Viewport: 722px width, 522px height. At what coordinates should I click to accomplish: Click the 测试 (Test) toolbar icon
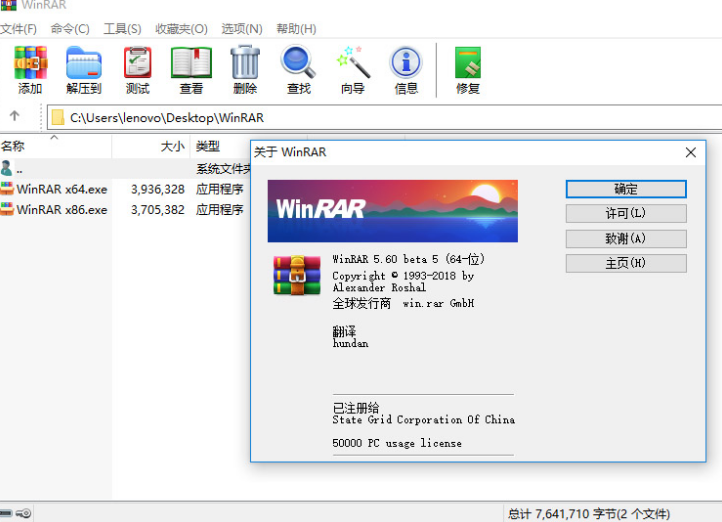(138, 70)
